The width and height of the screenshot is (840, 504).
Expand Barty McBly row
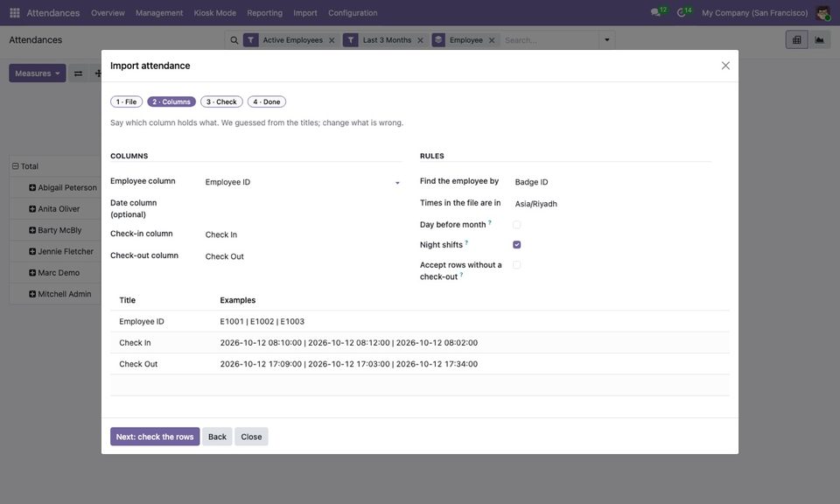point(32,230)
